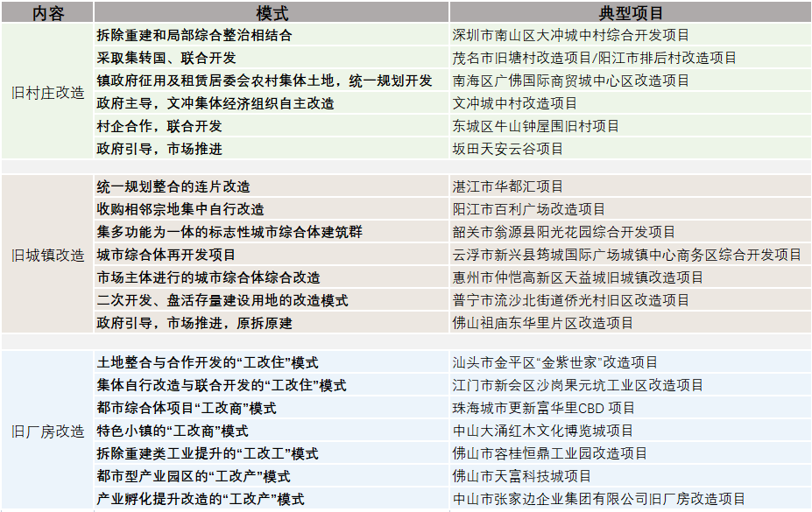This screenshot has height=512, width=812.
Task: Click the 典型项目 column header
Action: 630,13
